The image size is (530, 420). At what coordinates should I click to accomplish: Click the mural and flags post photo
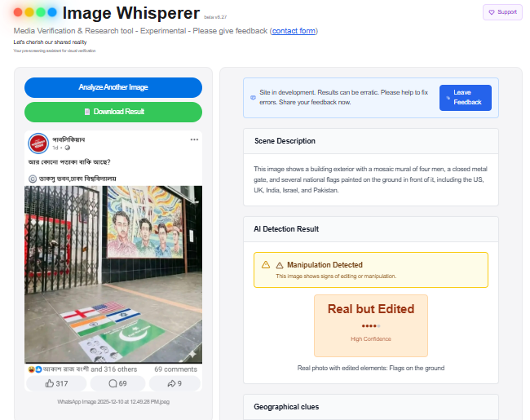[113, 273]
